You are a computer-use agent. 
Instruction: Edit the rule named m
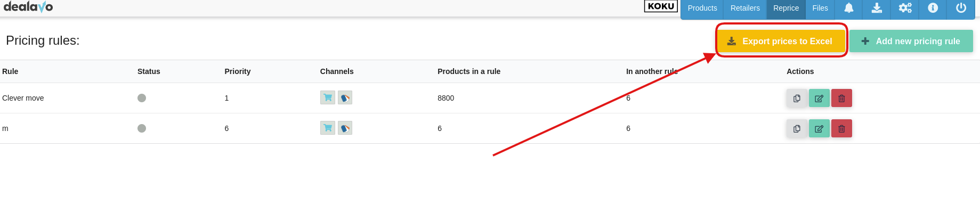(x=819, y=128)
